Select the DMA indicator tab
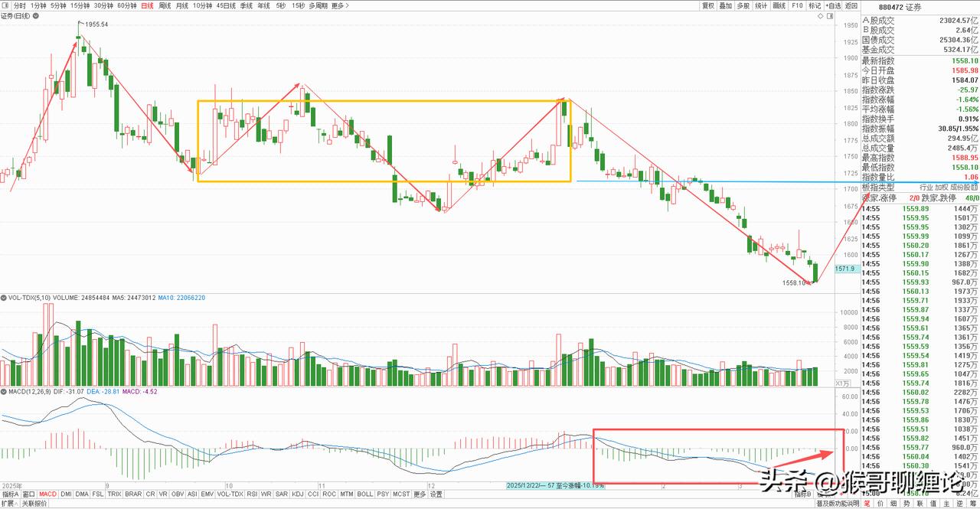This screenshot has width=980, height=509. [82, 494]
